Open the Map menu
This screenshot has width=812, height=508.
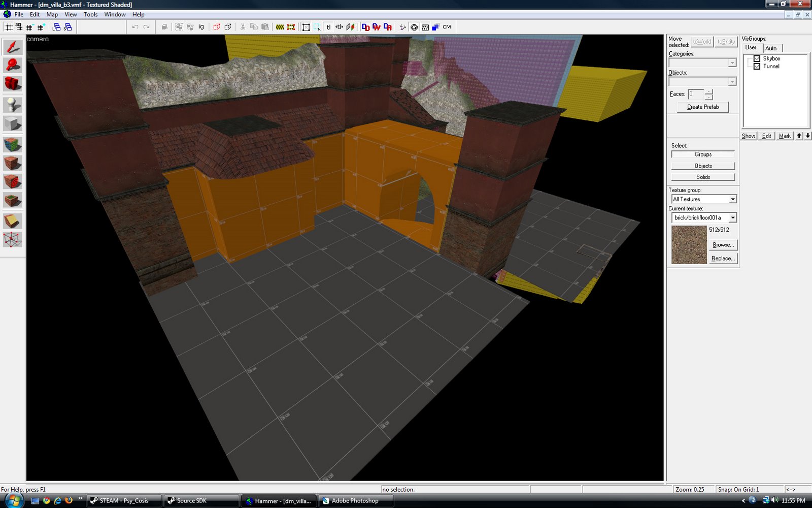(52, 14)
